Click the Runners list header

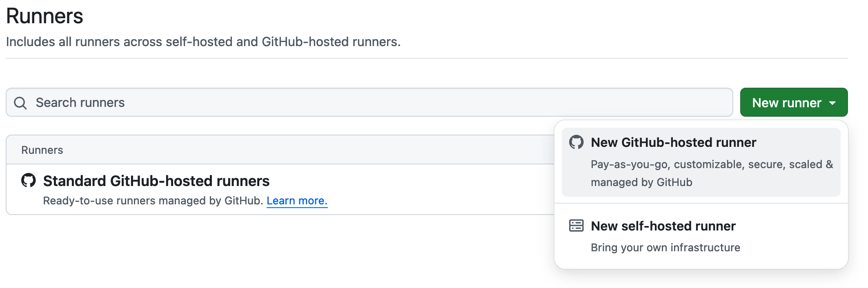click(42, 150)
